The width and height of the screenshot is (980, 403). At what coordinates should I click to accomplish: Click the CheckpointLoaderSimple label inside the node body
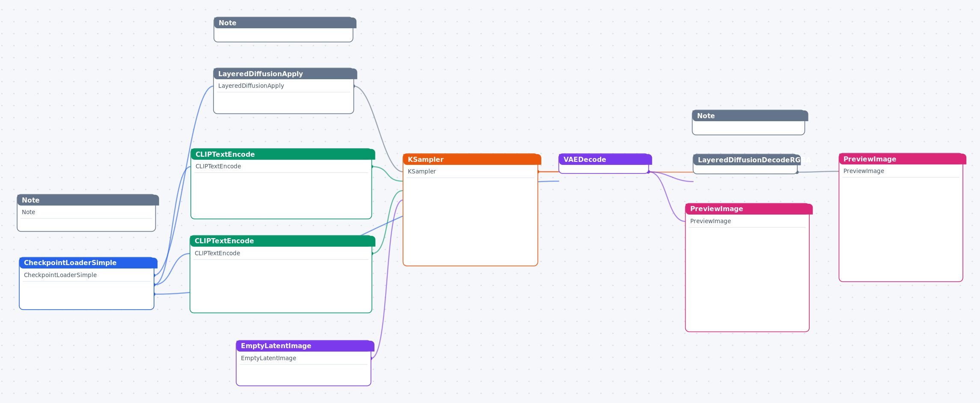click(x=60, y=275)
